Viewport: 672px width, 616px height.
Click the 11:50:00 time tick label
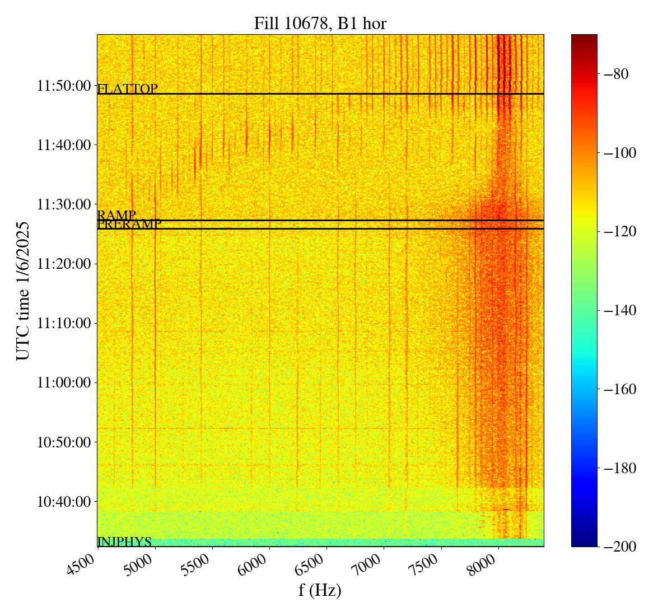click(x=63, y=86)
